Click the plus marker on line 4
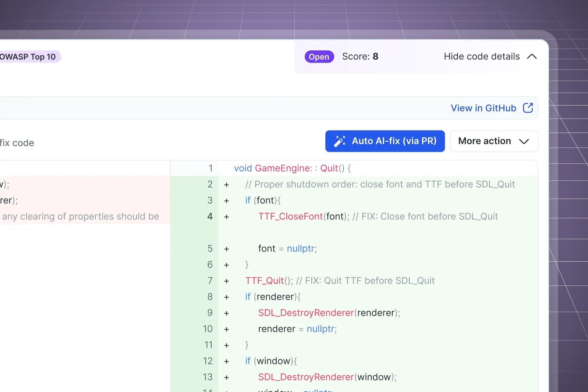Viewport: 588px width, 392px height. [x=226, y=217]
